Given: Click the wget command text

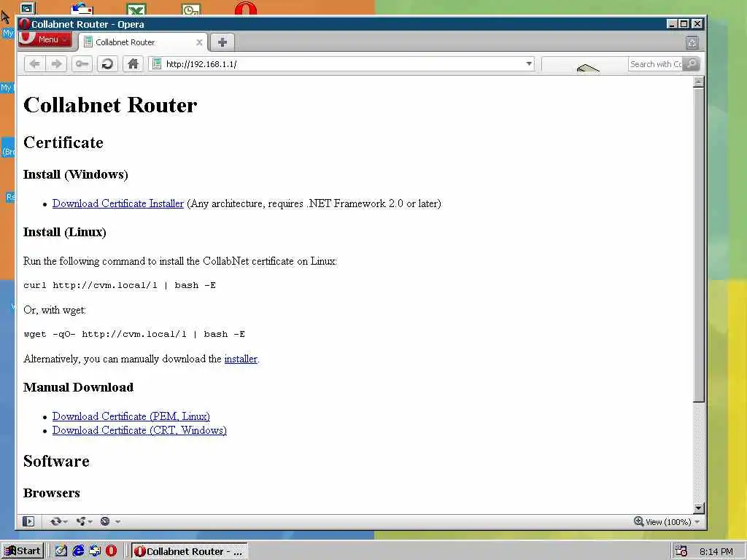Looking at the screenshot, I should coord(134,334).
